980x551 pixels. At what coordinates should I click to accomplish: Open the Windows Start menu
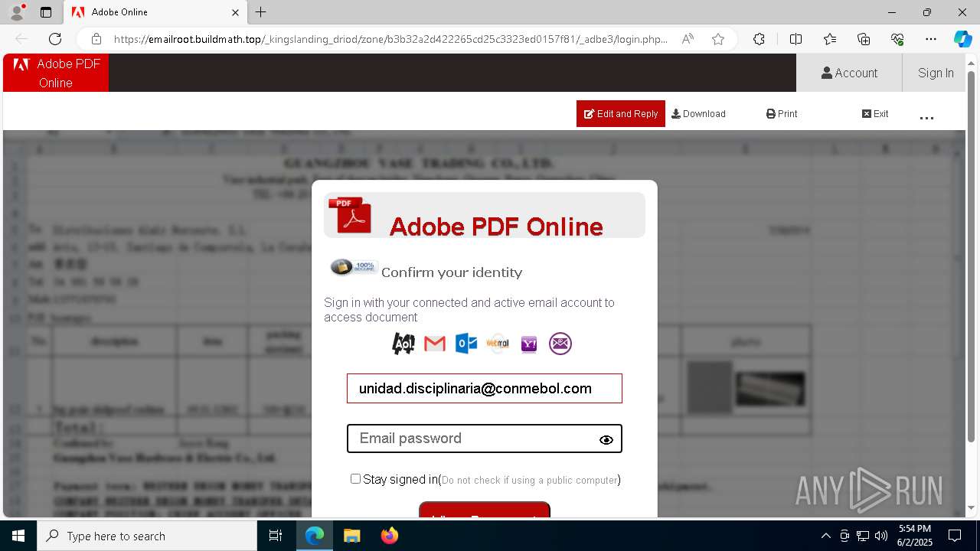pos(18,536)
